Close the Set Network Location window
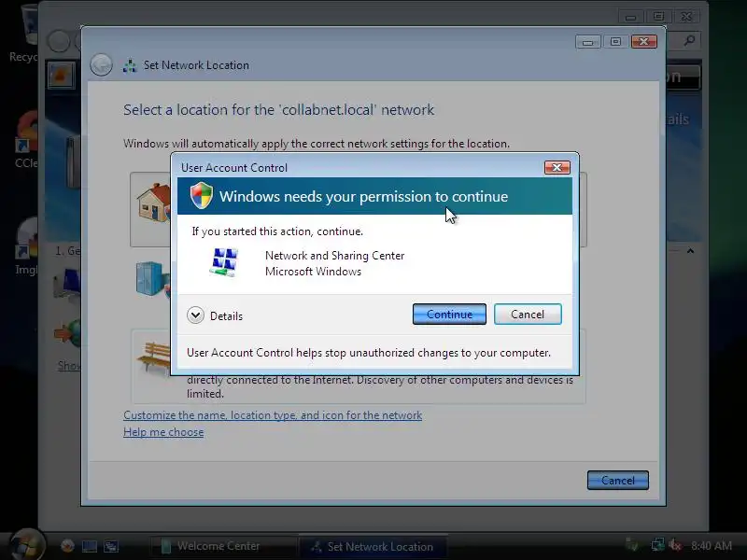Viewport: 747px width, 560px height. tap(644, 42)
